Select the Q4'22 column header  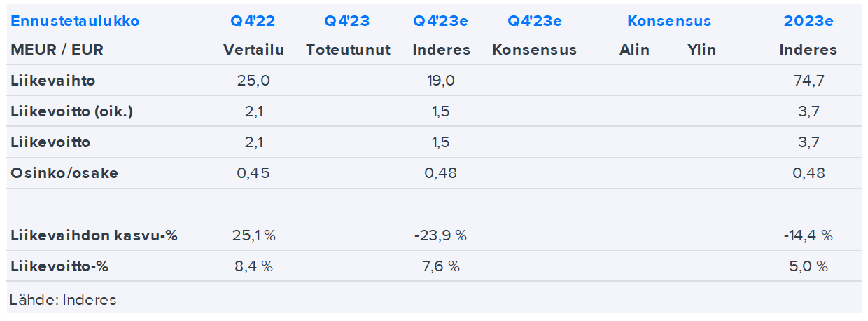[253, 20]
